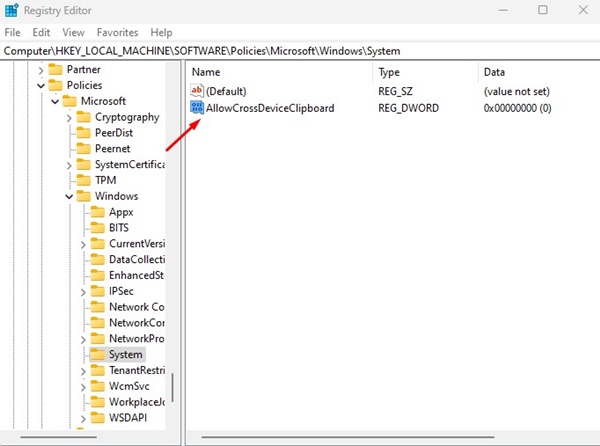Collapse the Windows key chevron
The height and width of the screenshot is (446, 600).
pos(69,197)
